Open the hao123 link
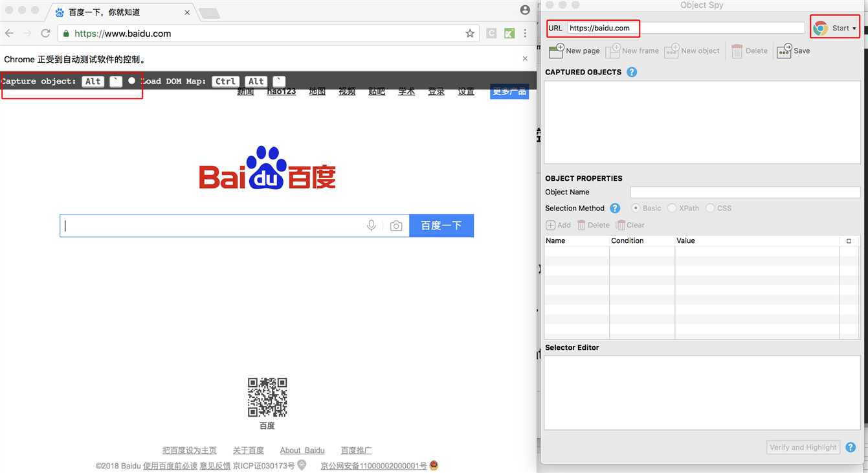This screenshot has width=868, height=473. coord(282,91)
